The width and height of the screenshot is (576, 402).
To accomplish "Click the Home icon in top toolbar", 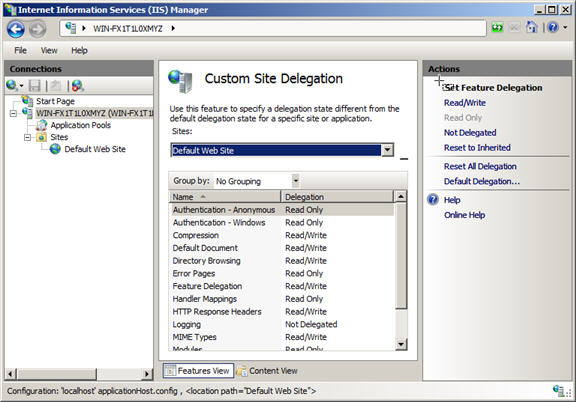I will (x=532, y=27).
